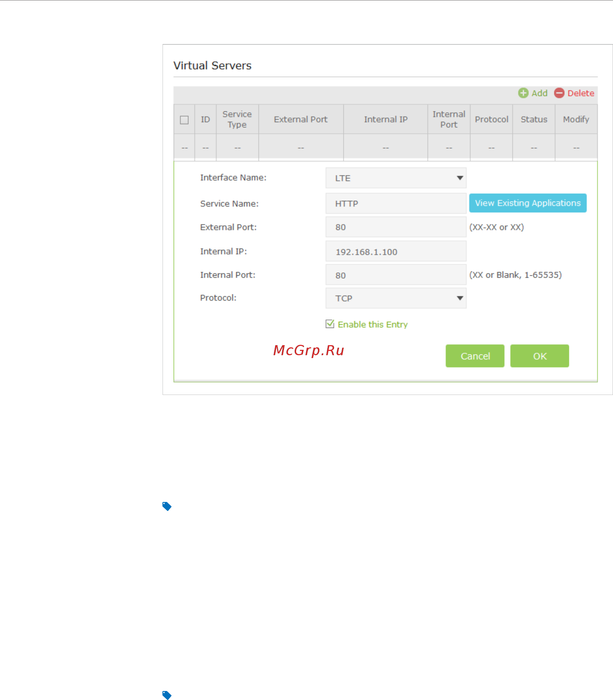The height and width of the screenshot is (700, 613).
Task: Click the Internal IP column header
Action: [x=386, y=119]
